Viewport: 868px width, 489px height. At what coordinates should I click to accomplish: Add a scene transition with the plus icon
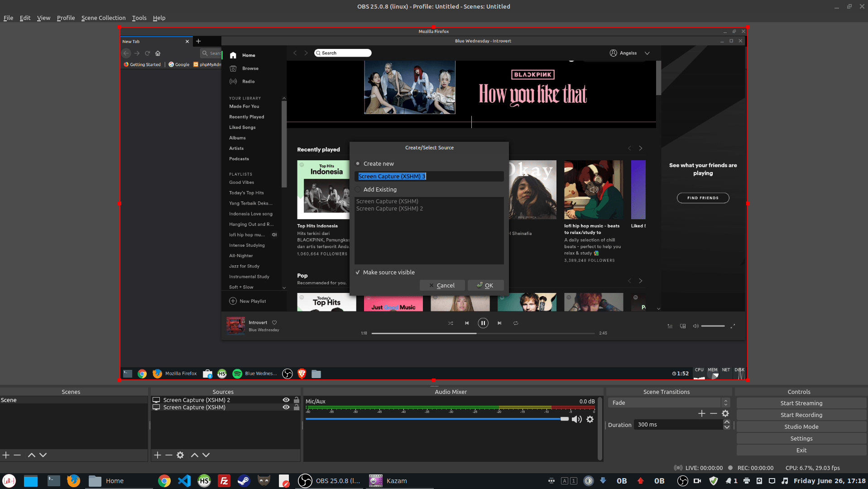coord(702,413)
